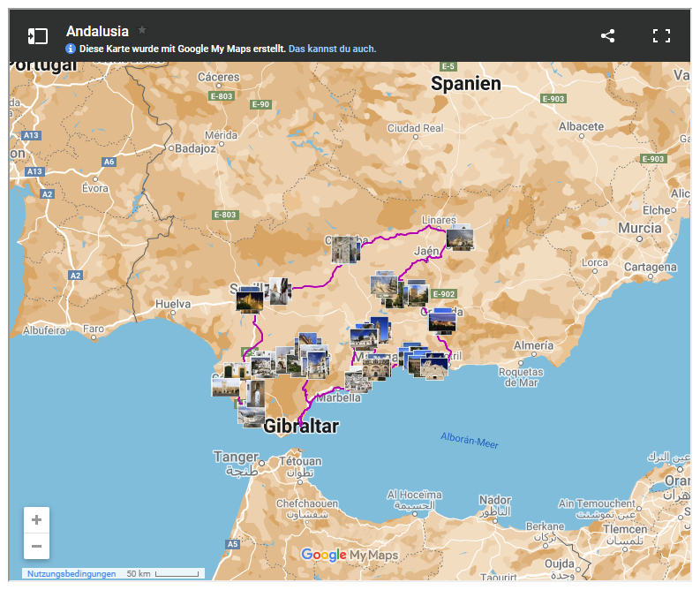Click the Google My Maps logo
Viewport: 700px width, 590px height.
[x=350, y=555]
